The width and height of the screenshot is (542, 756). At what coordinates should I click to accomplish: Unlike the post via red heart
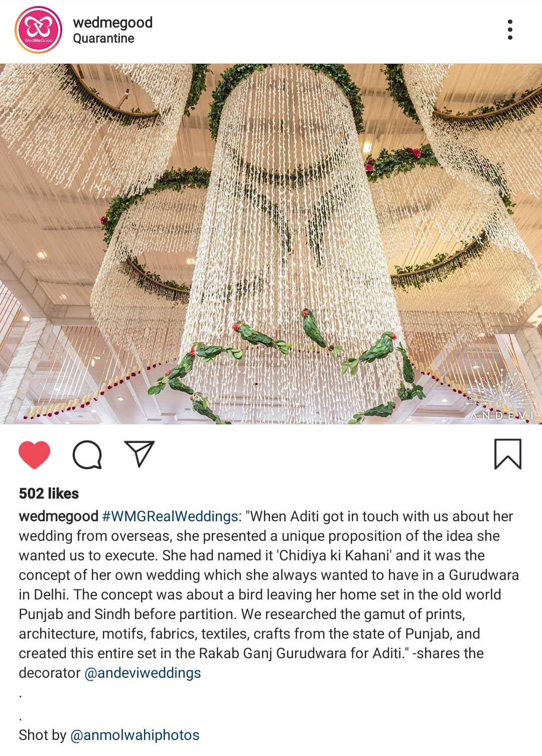click(x=35, y=455)
